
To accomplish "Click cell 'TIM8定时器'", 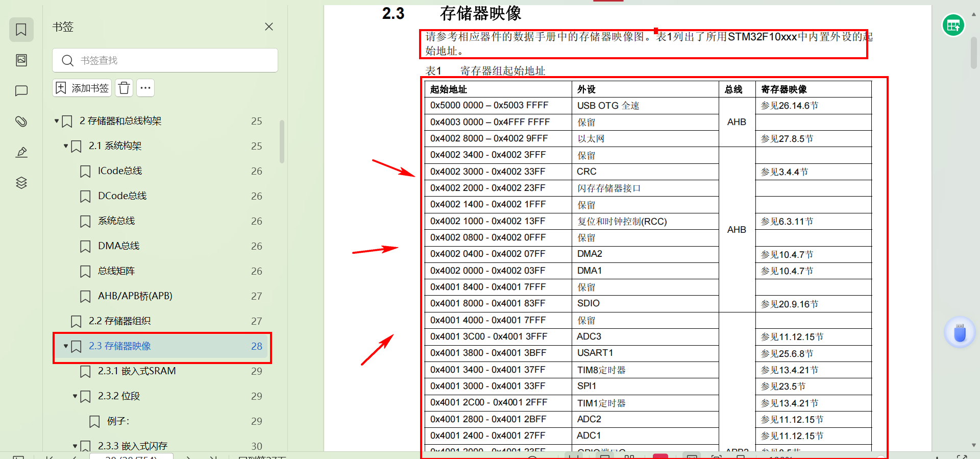I will pyautogui.click(x=601, y=370).
